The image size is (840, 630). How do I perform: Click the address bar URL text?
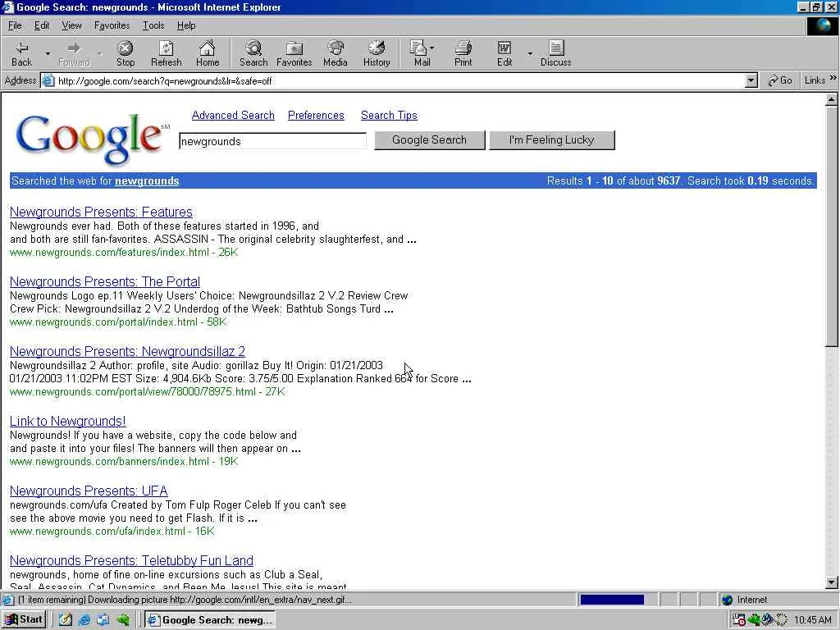point(165,81)
